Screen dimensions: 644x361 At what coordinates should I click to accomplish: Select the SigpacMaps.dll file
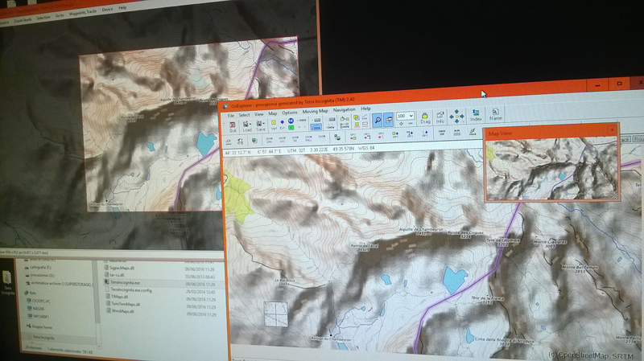tap(122, 268)
